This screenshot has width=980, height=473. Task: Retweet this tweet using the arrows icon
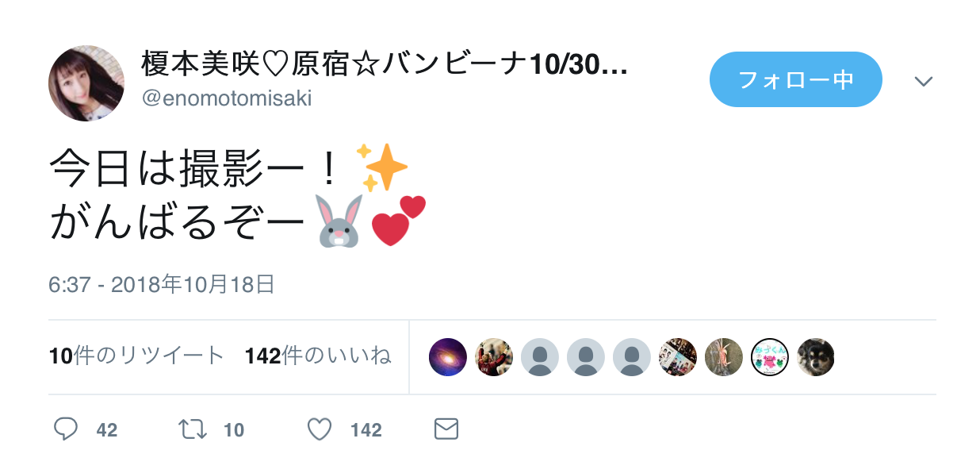click(193, 429)
